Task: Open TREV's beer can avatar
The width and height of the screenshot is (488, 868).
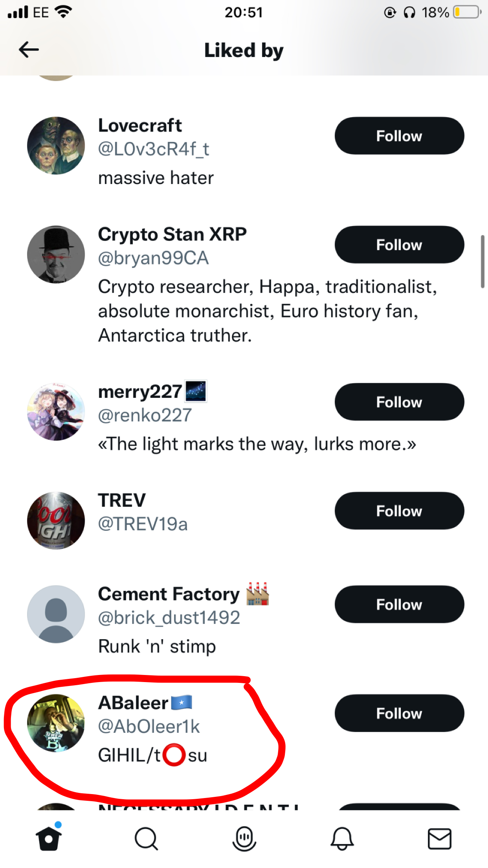Action: pos(56,520)
